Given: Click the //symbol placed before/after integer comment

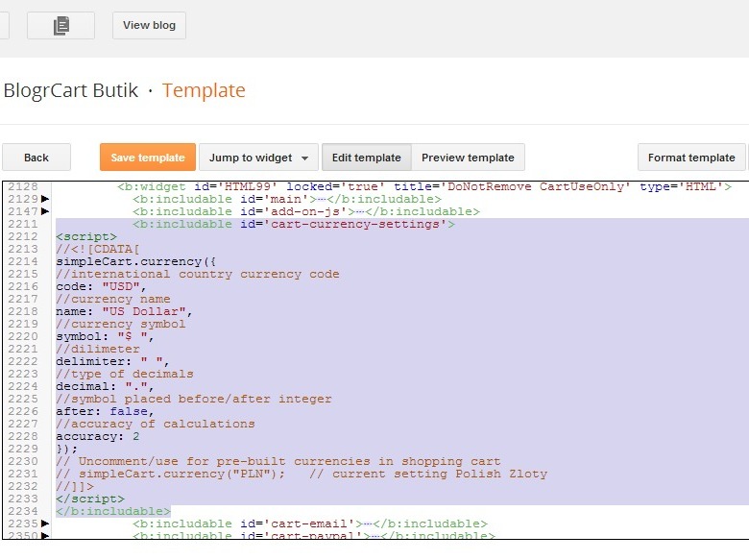Looking at the screenshot, I should (x=193, y=399).
